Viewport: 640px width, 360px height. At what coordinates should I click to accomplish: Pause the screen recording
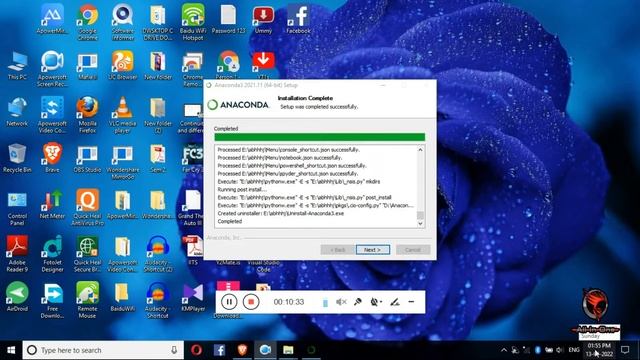click(x=229, y=302)
